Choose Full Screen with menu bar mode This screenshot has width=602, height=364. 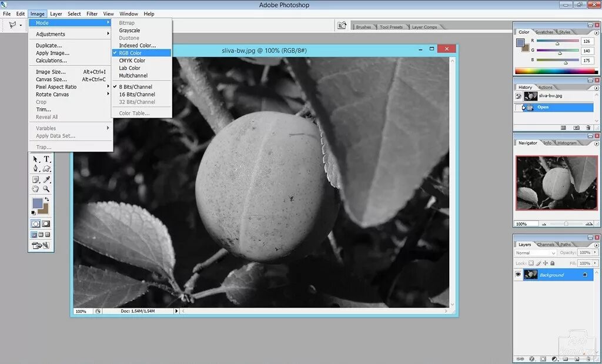tap(41, 235)
